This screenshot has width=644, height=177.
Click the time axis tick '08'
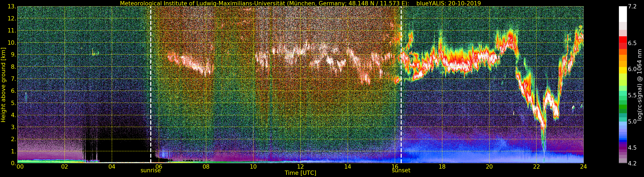206,166
